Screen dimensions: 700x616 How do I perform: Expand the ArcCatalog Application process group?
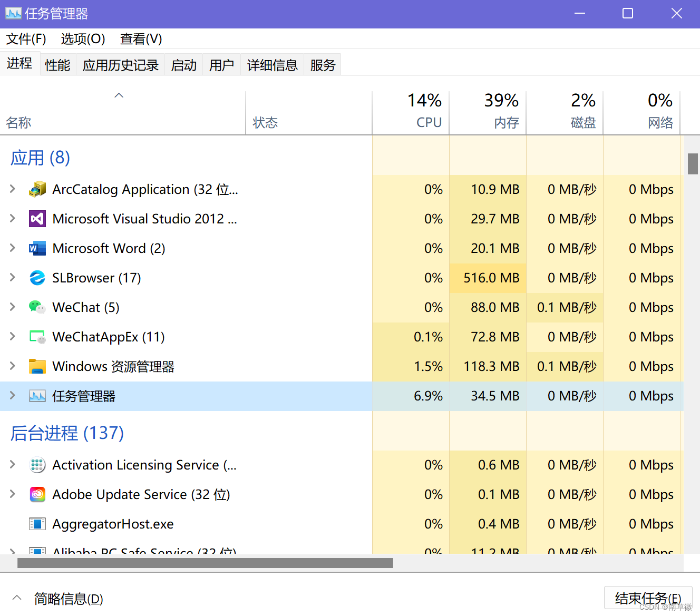(13, 189)
